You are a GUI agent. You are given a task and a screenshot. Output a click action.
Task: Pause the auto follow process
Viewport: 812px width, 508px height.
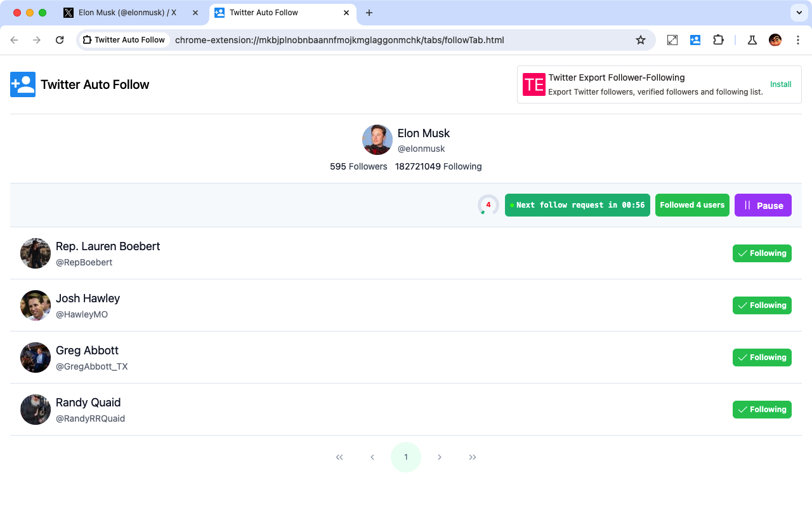(x=763, y=205)
